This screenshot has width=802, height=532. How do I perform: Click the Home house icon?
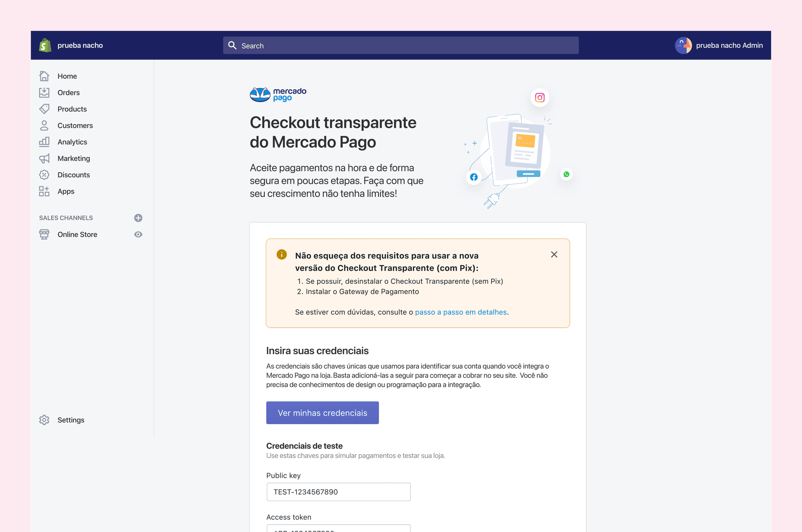44,76
